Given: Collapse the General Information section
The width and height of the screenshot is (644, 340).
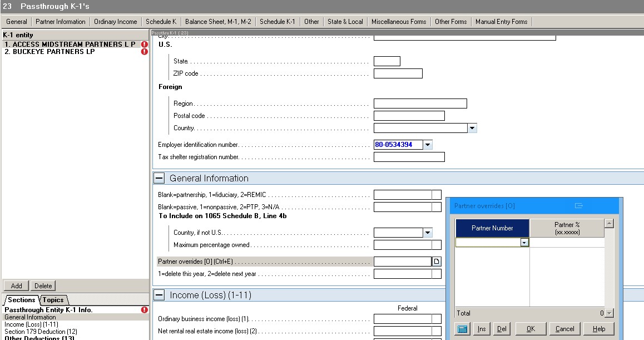Looking at the screenshot, I should coord(159,178).
